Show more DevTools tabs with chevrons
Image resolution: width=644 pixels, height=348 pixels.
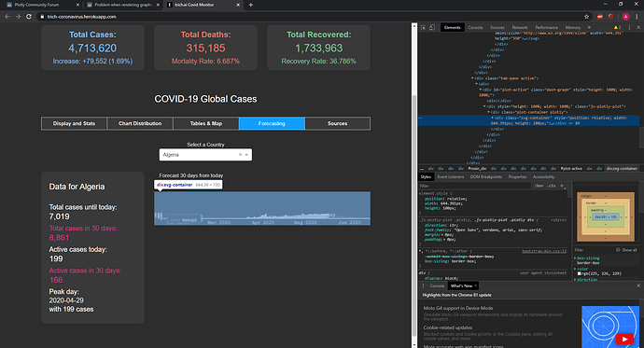(589, 27)
